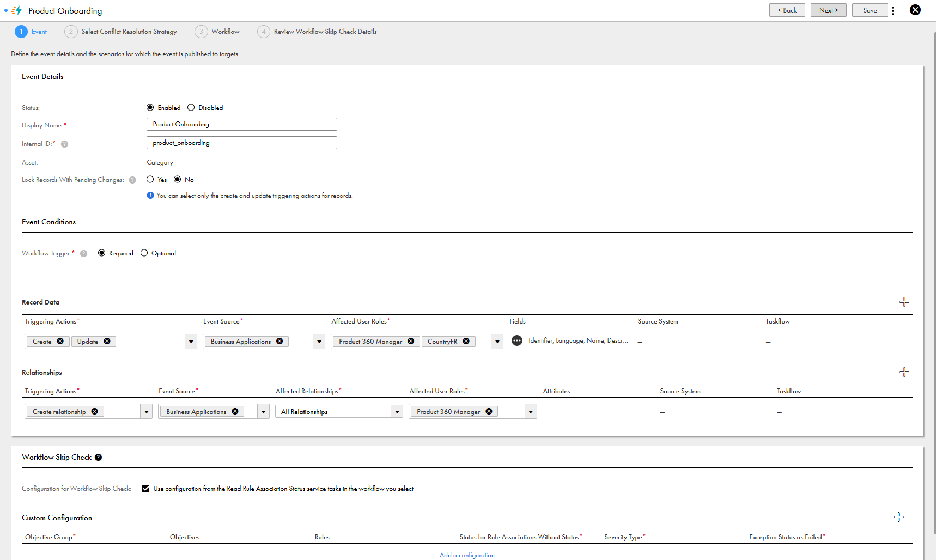Click the Asset value 'Category'
Screen dimensions: 936x560
[160, 162]
